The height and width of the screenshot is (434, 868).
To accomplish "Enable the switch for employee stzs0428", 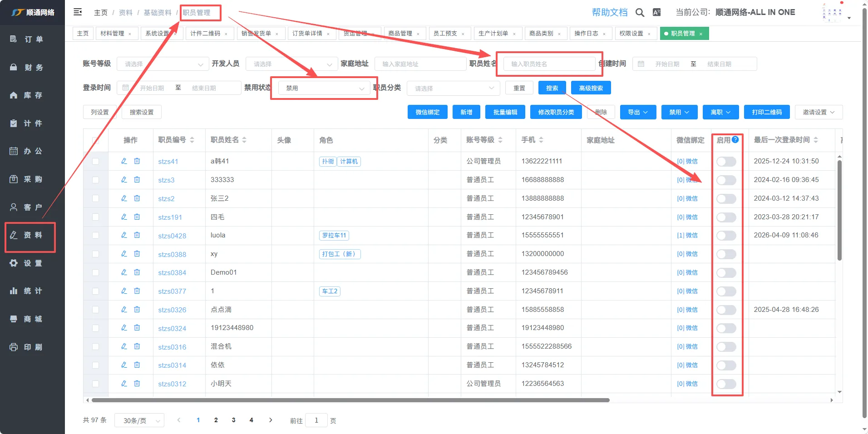I will (726, 236).
